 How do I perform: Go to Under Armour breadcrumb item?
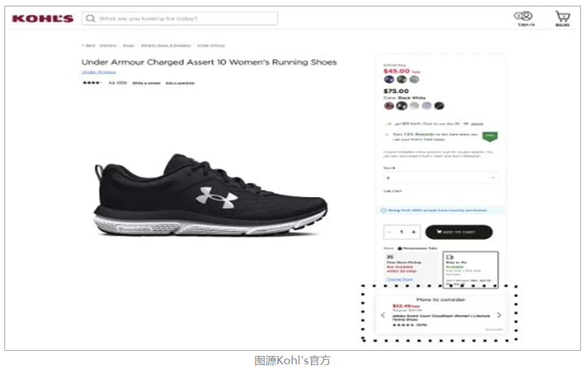pyautogui.click(x=211, y=45)
